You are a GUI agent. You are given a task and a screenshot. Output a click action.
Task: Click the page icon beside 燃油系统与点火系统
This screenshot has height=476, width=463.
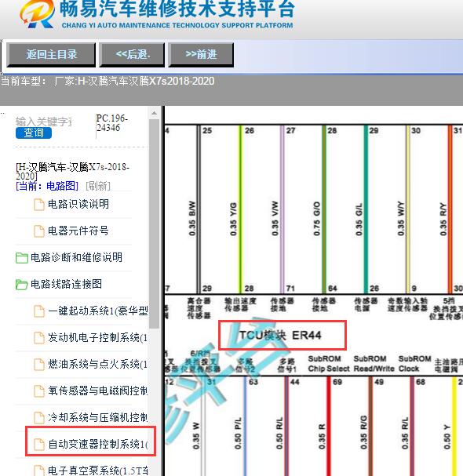tap(39, 365)
